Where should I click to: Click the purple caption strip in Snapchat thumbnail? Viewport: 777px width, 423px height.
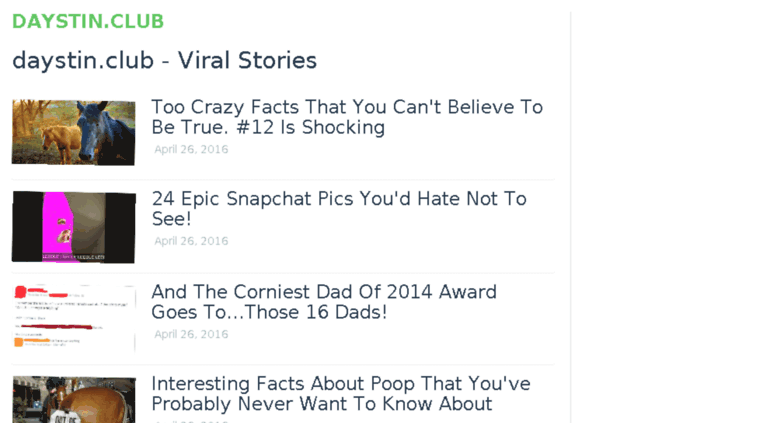click(73, 257)
